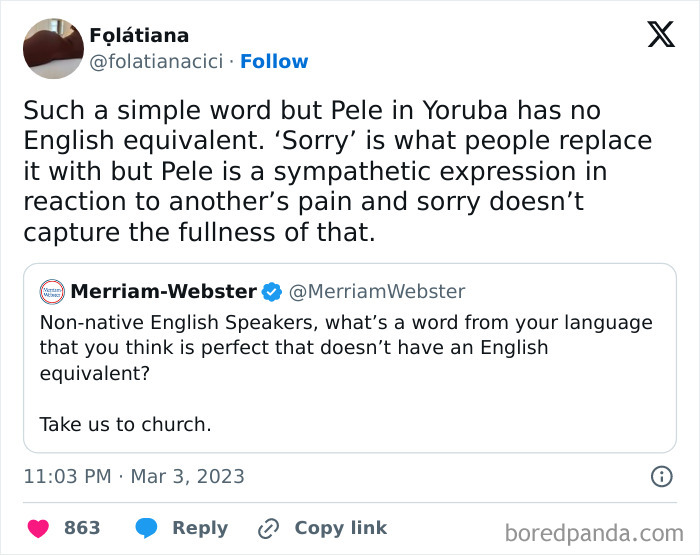Click the 863 likes count
This screenshot has width=700, height=555.
pyautogui.click(x=82, y=528)
